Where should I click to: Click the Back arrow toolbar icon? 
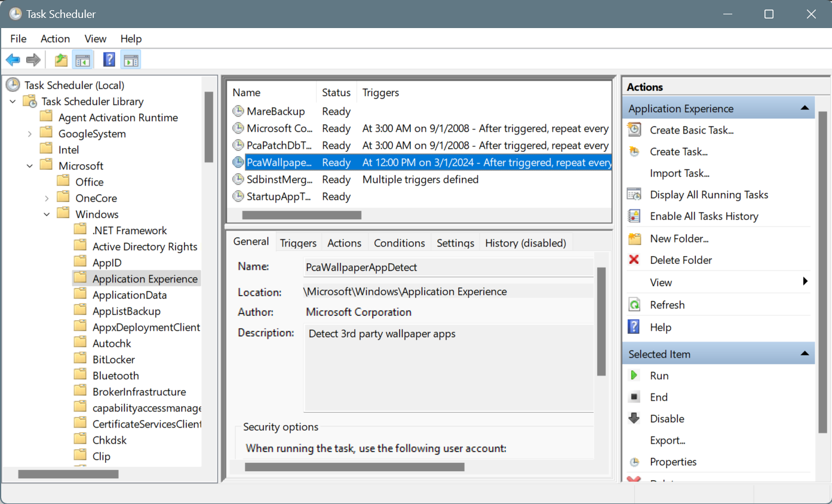[x=13, y=60]
